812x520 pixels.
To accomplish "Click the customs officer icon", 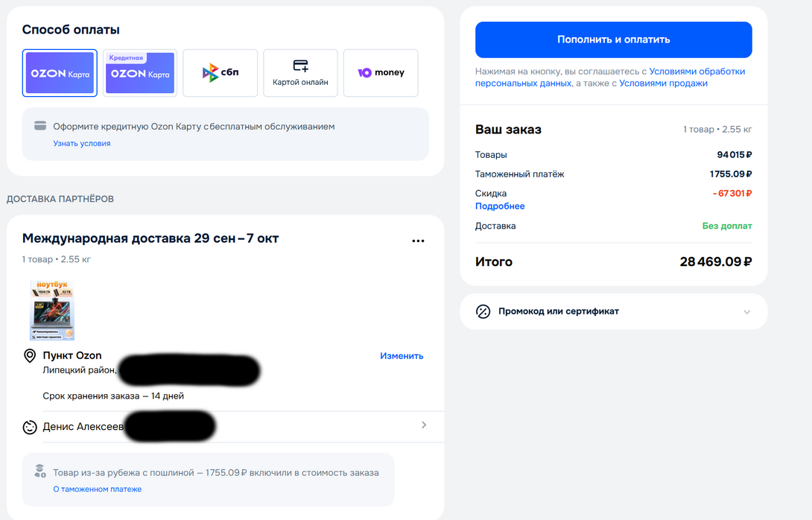I will [40, 472].
